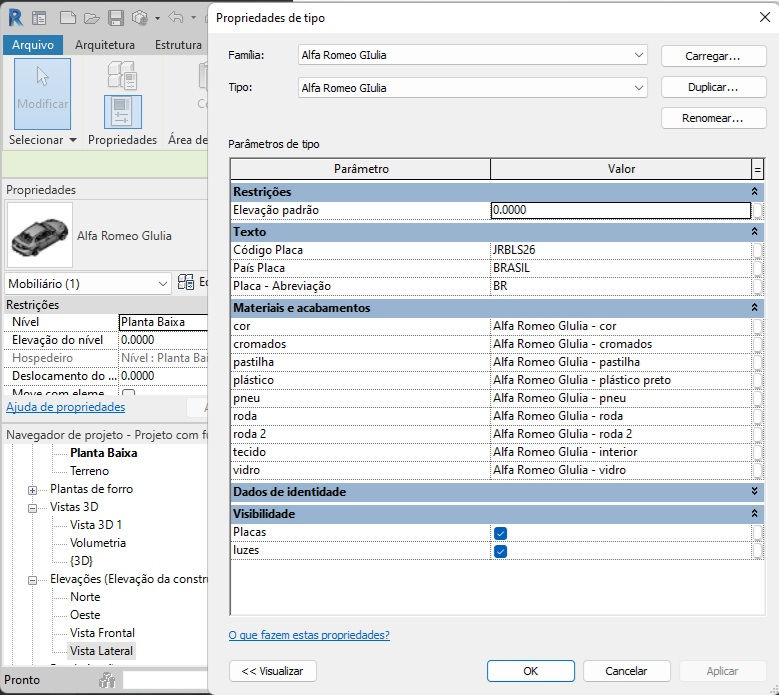Collapse the Visibilidade parameter group
The width and height of the screenshot is (779, 695).
754,514
